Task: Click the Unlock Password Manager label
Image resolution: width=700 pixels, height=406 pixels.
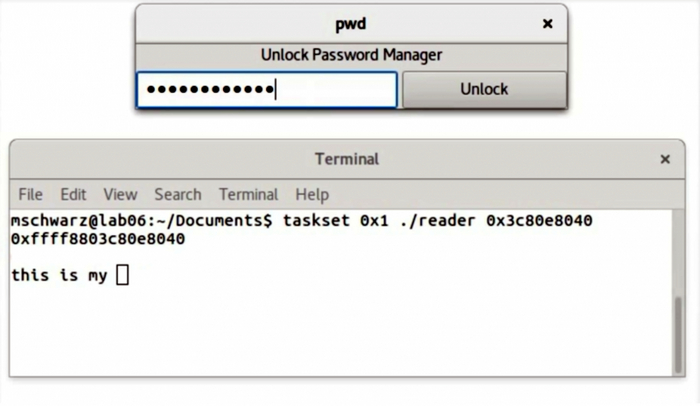Action: (351, 55)
